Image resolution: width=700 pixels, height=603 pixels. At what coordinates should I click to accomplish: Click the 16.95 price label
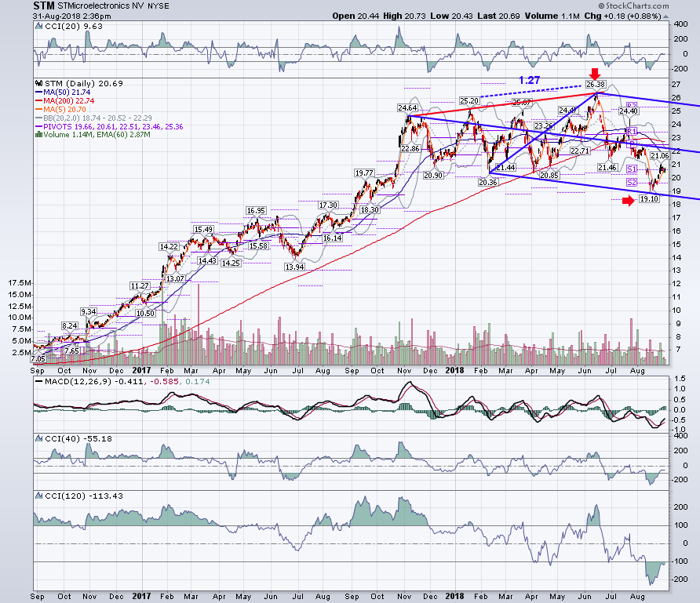click(256, 210)
